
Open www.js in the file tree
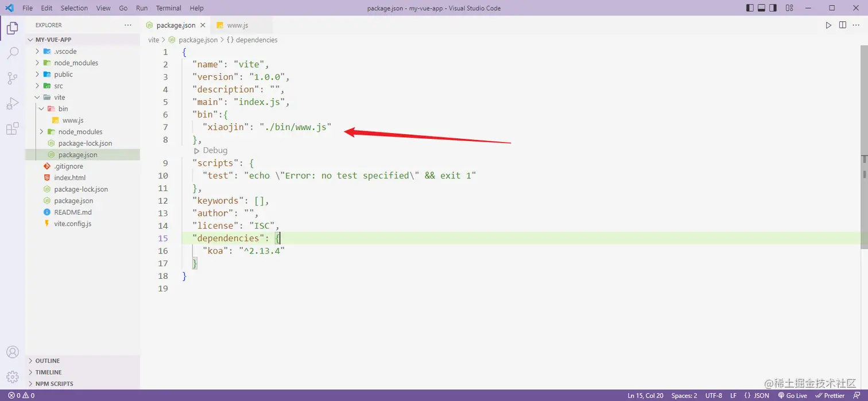pyautogui.click(x=83, y=120)
